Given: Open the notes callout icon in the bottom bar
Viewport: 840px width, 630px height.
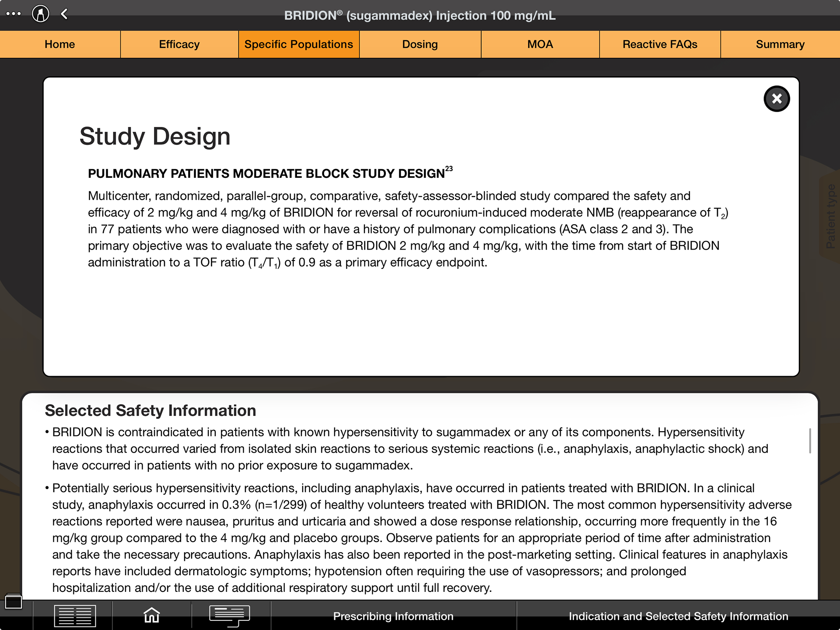Looking at the screenshot, I should [230, 616].
